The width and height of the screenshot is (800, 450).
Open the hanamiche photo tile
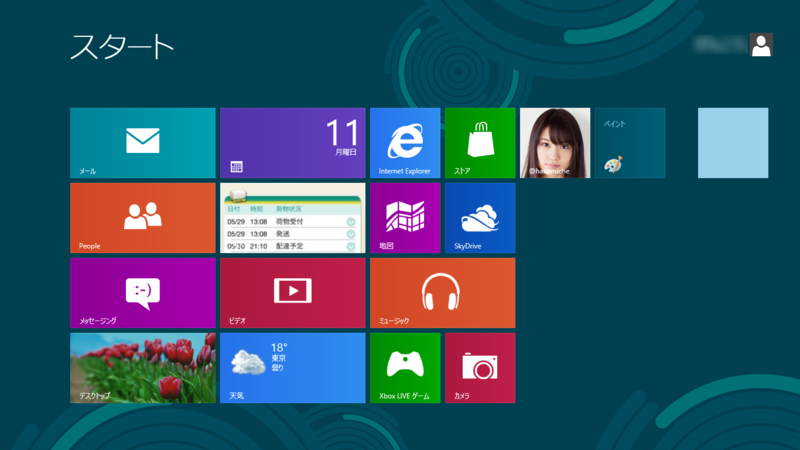[x=555, y=143]
